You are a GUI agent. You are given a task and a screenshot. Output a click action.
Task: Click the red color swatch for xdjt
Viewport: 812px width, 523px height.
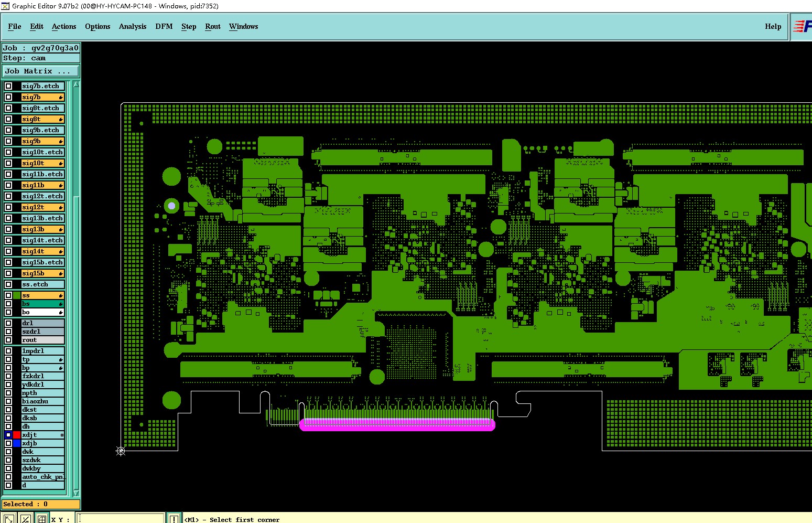point(17,435)
